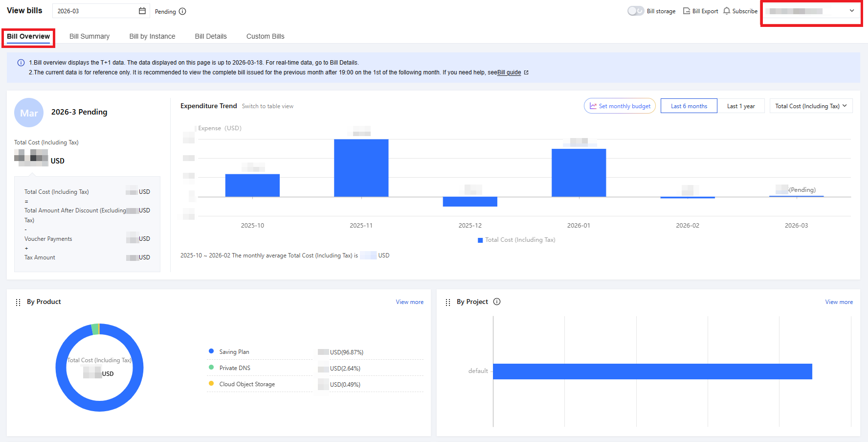Toggle the Bill storage switch
Image resolution: width=868 pixels, height=442 pixels.
click(635, 11)
